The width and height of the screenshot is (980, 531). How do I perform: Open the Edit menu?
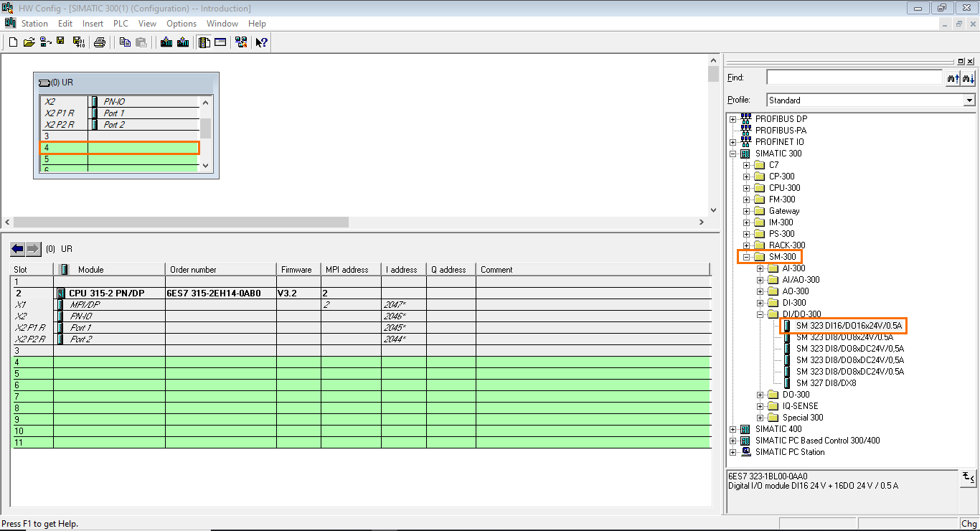click(65, 24)
